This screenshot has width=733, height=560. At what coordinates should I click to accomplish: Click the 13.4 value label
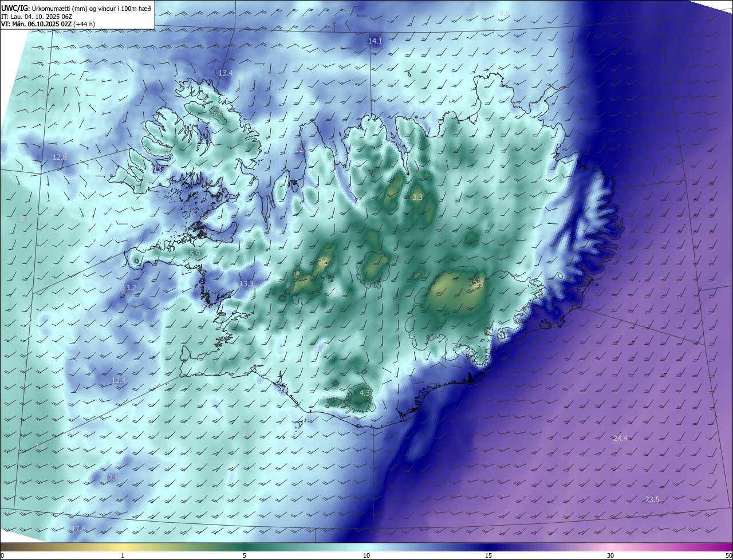[226, 73]
